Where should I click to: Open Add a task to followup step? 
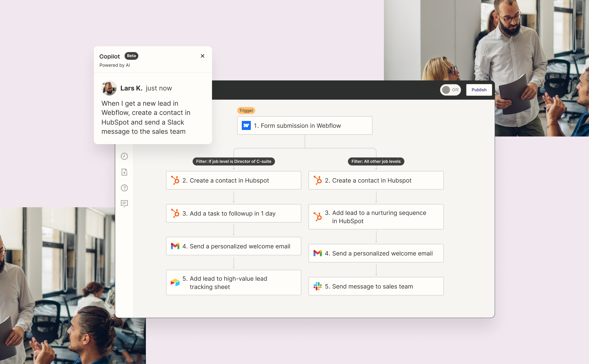point(234,213)
